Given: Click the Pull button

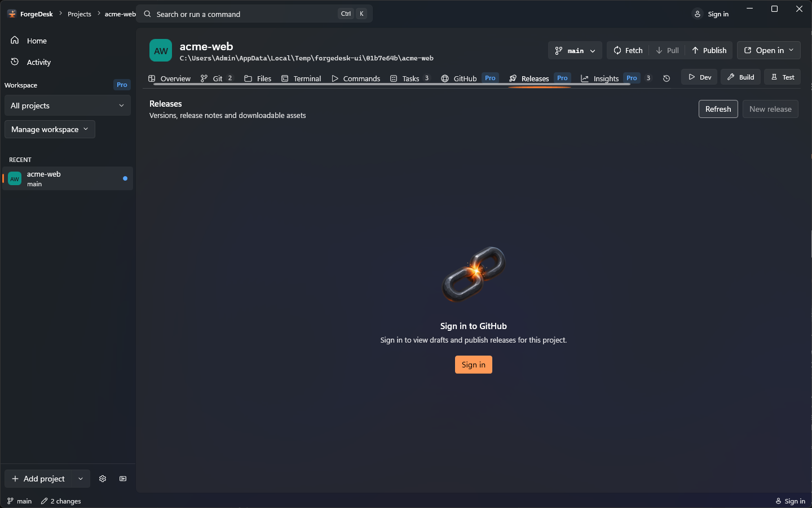Looking at the screenshot, I should (667, 50).
